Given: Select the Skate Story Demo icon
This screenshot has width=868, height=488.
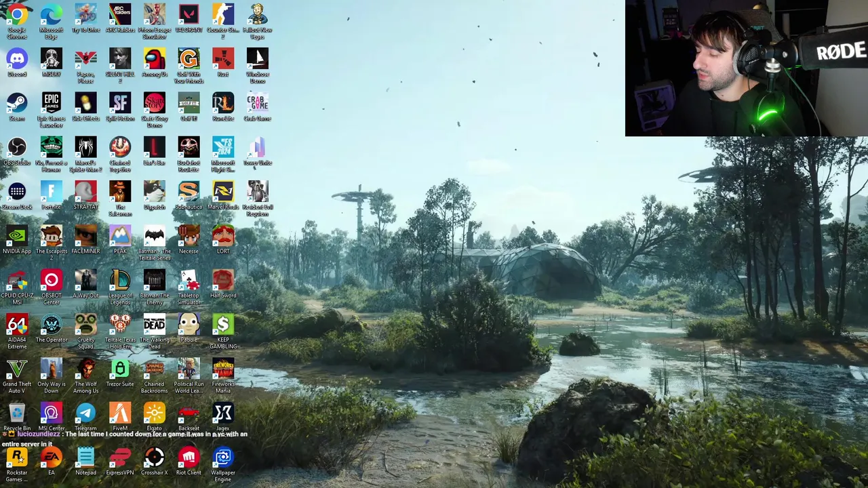Looking at the screenshot, I should click(x=155, y=103).
